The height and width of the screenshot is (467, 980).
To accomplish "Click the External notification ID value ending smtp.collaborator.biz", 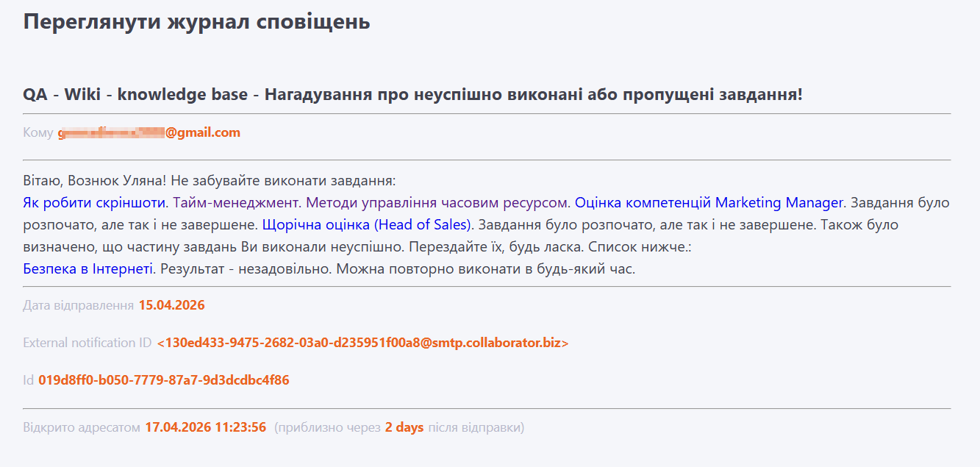I will [362, 343].
